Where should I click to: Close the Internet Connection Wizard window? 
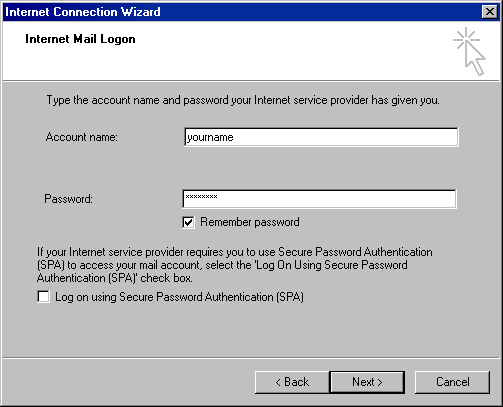[x=489, y=12]
